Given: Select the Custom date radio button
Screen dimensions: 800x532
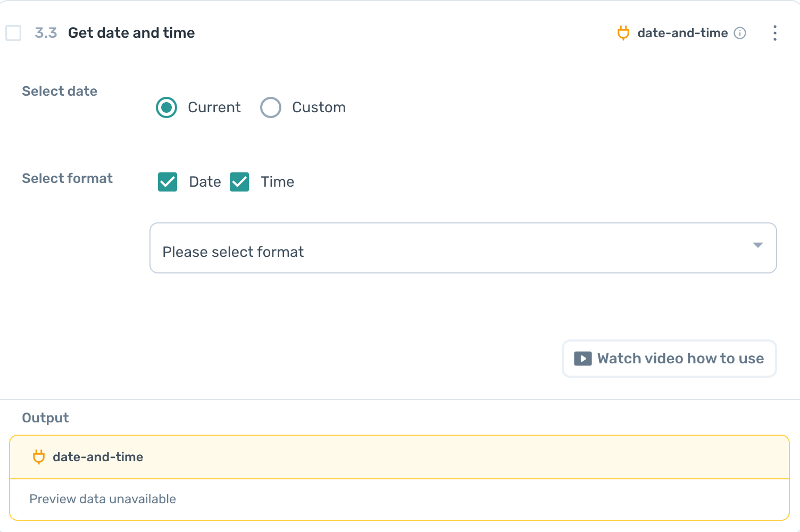Looking at the screenshot, I should click(x=271, y=107).
